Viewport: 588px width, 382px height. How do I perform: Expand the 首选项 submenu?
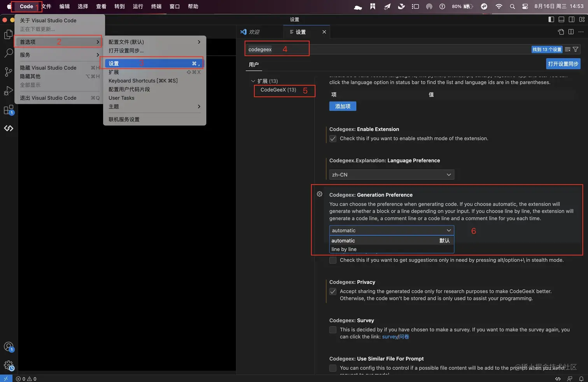pos(58,42)
